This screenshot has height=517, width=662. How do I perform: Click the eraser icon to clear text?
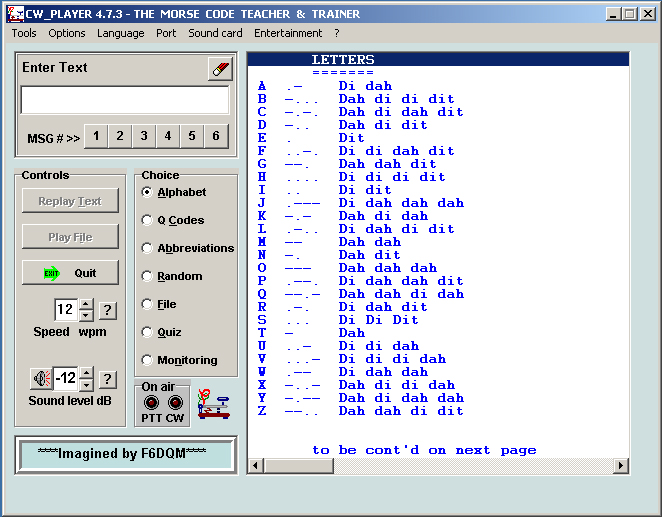220,69
